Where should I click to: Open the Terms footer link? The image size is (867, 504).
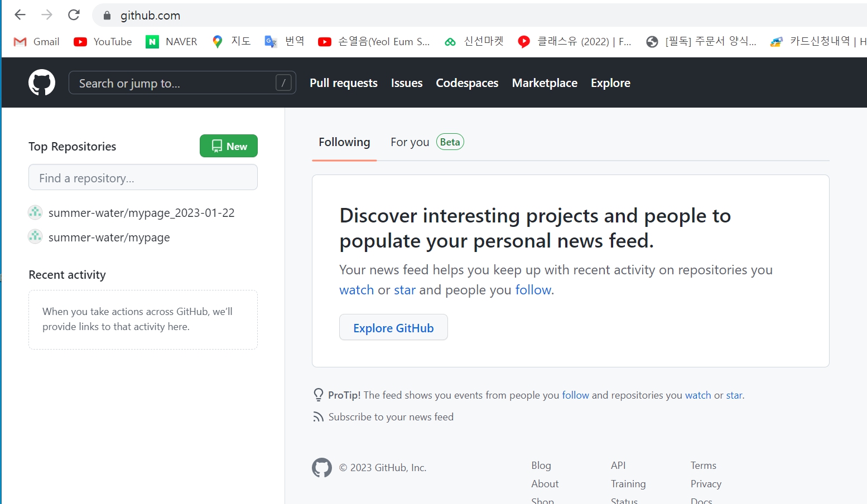pyautogui.click(x=704, y=466)
